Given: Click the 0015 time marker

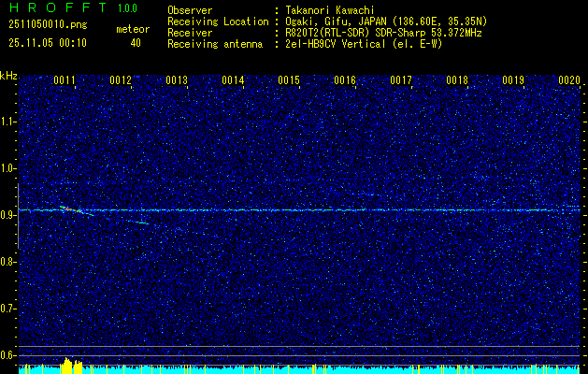Looking at the screenshot, I should coord(289,80).
